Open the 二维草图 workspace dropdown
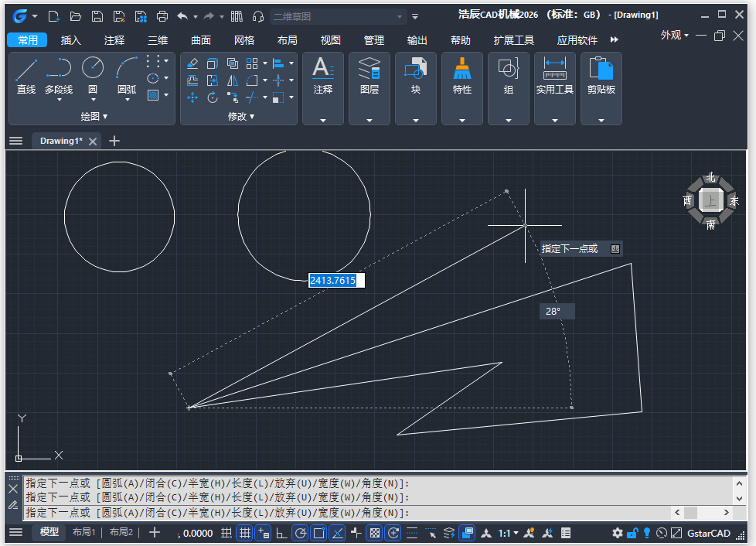The image size is (756, 546). pos(400,16)
